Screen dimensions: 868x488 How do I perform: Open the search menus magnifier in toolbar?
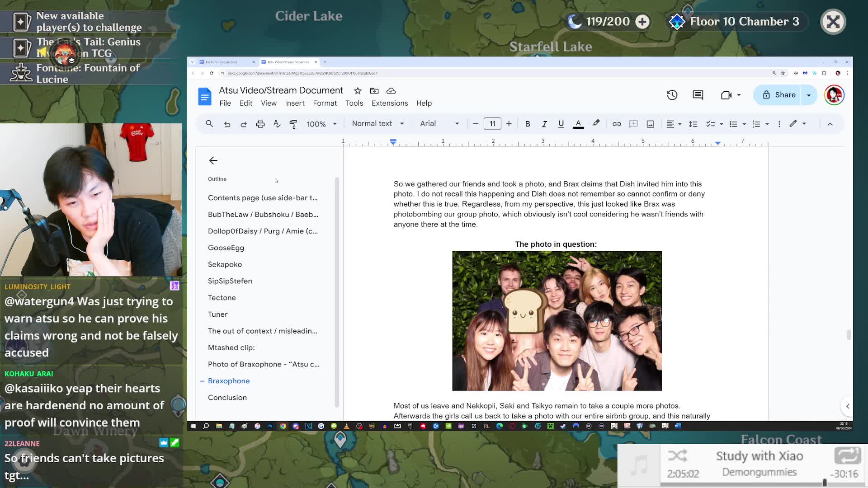tap(209, 124)
